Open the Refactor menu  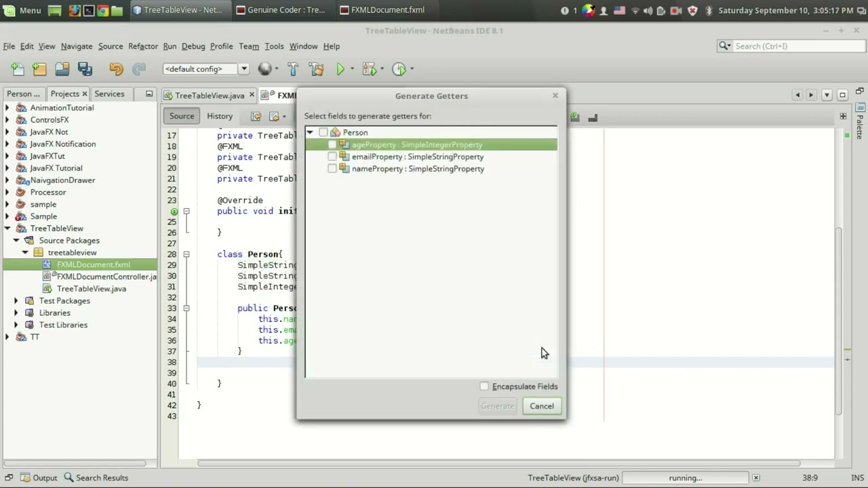[143, 46]
